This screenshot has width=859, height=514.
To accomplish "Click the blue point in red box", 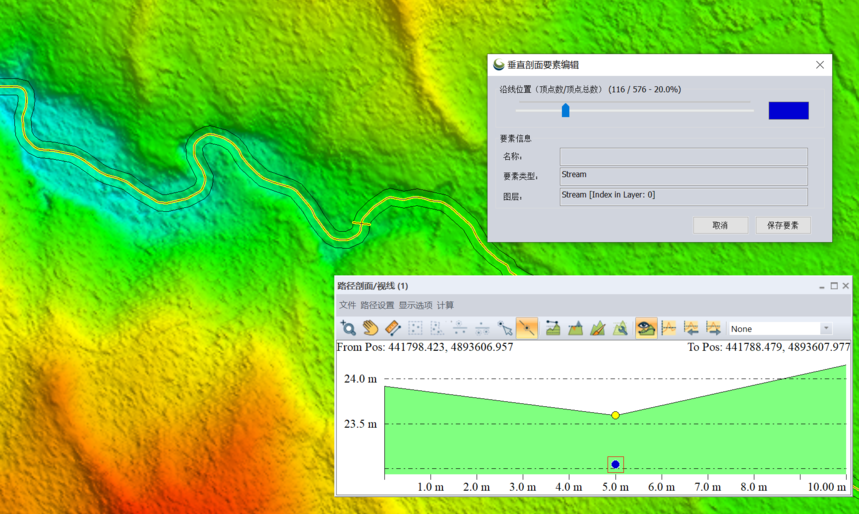I will coord(615,464).
